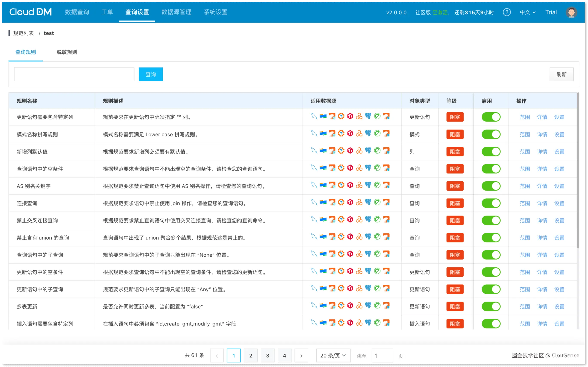The image size is (588, 367).
Task: Open the Trial user avatar
Action: [x=571, y=12]
